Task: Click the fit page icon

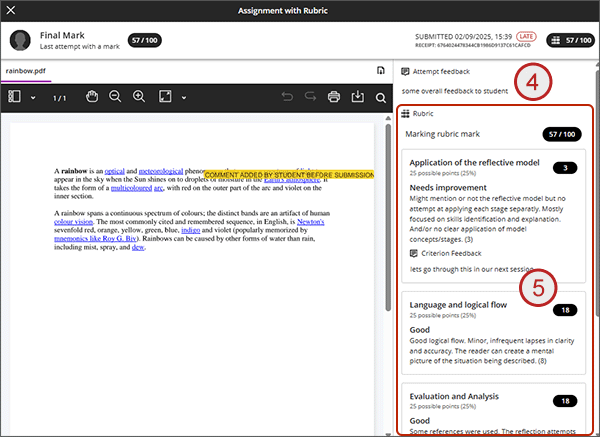Action: coord(165,97)
